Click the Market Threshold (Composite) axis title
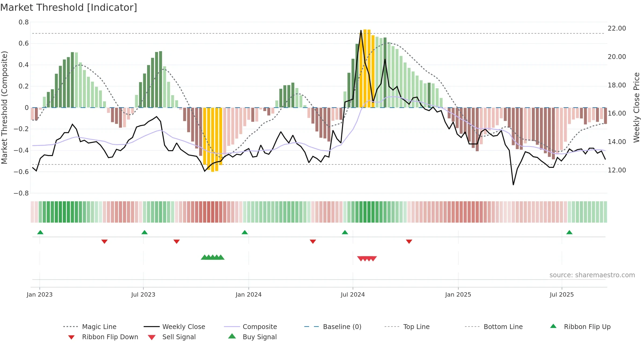 (x=4, y=108)
